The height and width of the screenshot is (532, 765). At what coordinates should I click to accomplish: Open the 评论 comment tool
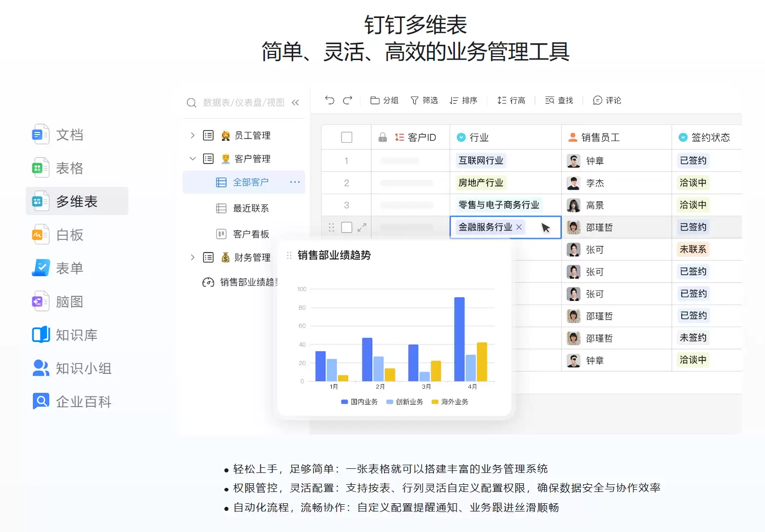click(x=607, y=100)
